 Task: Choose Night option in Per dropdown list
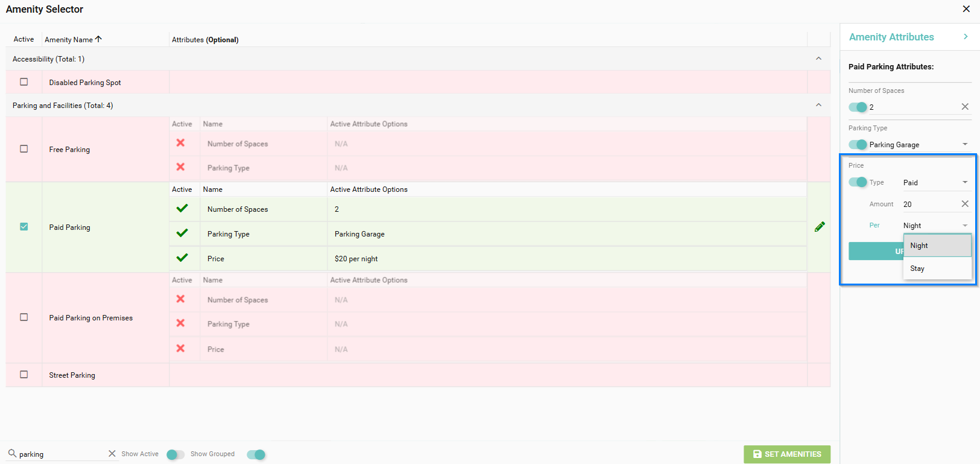pos(919,246)
